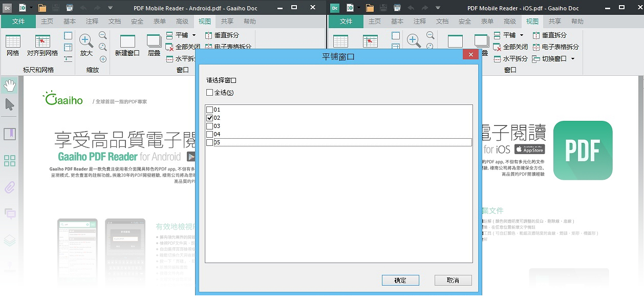Screen dimensions: 644x301
Task: Open the comments panel in sidebar
Action: [x=10, y=213]
